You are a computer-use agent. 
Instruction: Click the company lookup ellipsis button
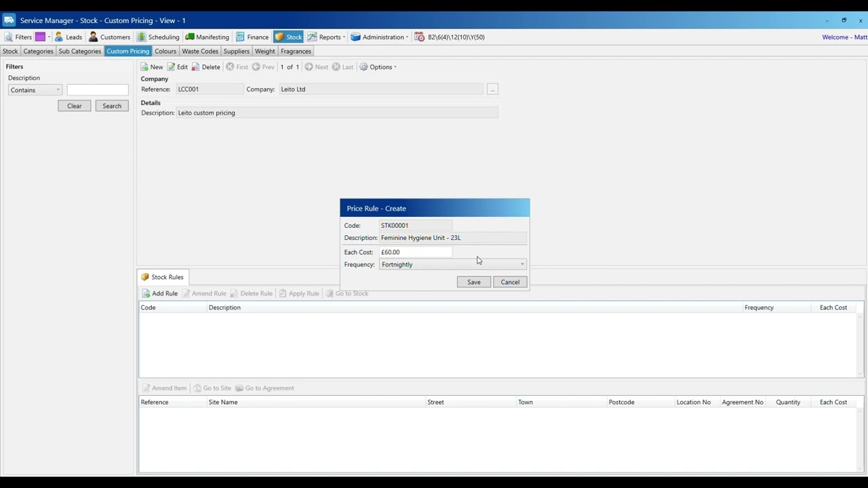(x=492, y=89)
